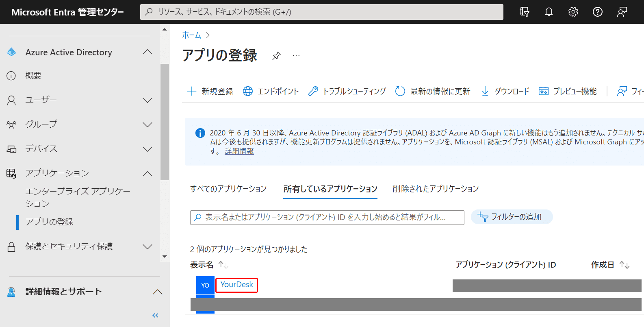Click 新規登録 plus button
644x327 pixels.
click(x=210, y=91)
